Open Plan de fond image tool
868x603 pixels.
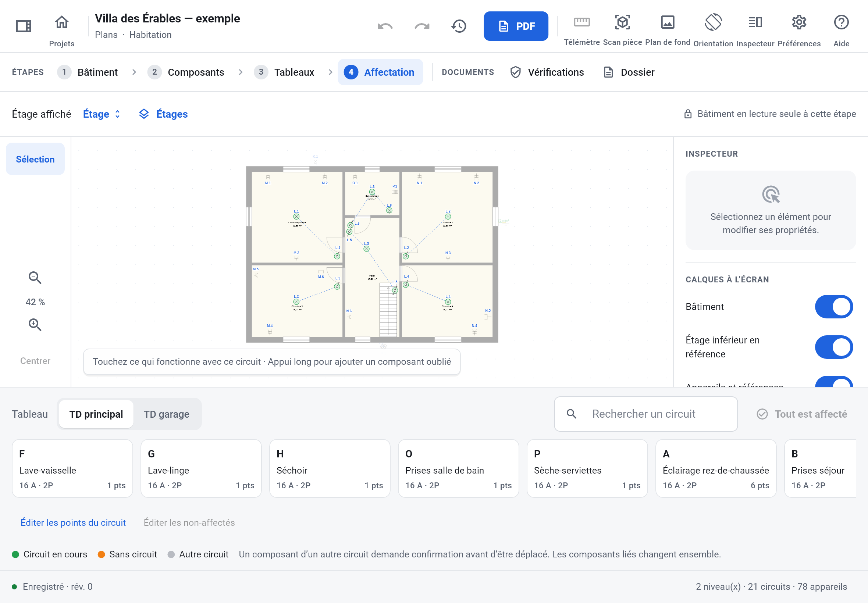[x=667, y=30]
